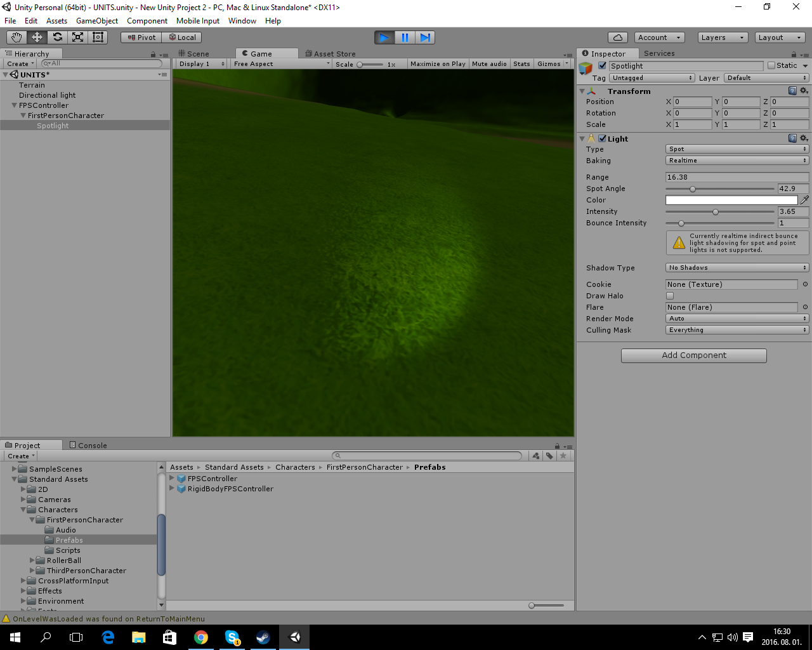Click Create in the Hierarchy panel
The height and width of the screenshot is (650, 812).
[20, 64]
